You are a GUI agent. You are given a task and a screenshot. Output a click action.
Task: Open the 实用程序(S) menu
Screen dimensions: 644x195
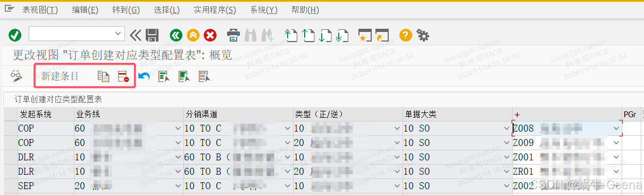[x=215, y=10]
